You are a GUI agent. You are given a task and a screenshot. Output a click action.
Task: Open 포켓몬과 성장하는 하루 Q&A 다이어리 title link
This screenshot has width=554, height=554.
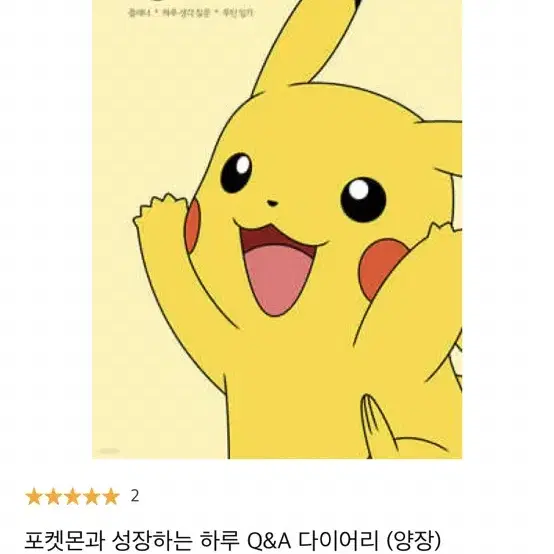click(232, 540)
